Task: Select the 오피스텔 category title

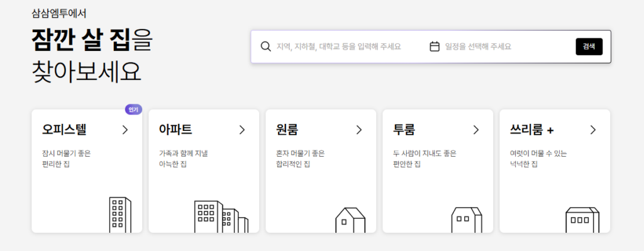Action: (x=64, y=130)
